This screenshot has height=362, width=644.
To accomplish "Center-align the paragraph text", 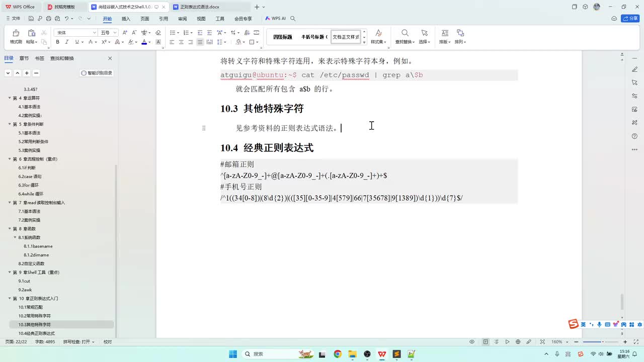I will point(181,42).
